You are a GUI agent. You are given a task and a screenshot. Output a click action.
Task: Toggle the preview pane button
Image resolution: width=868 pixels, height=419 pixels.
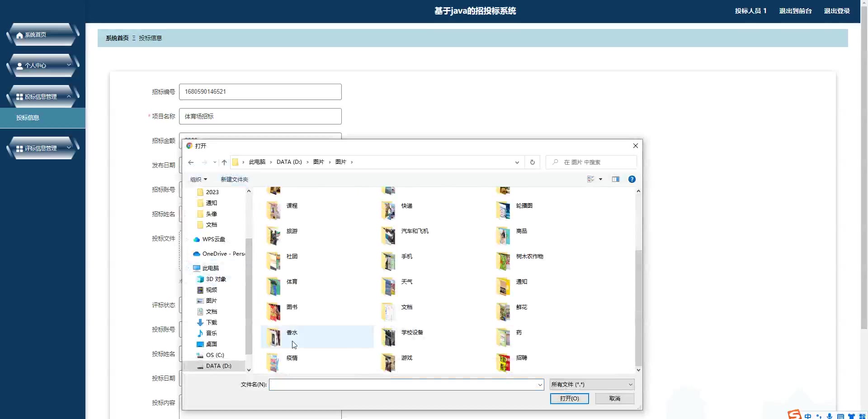616,179
